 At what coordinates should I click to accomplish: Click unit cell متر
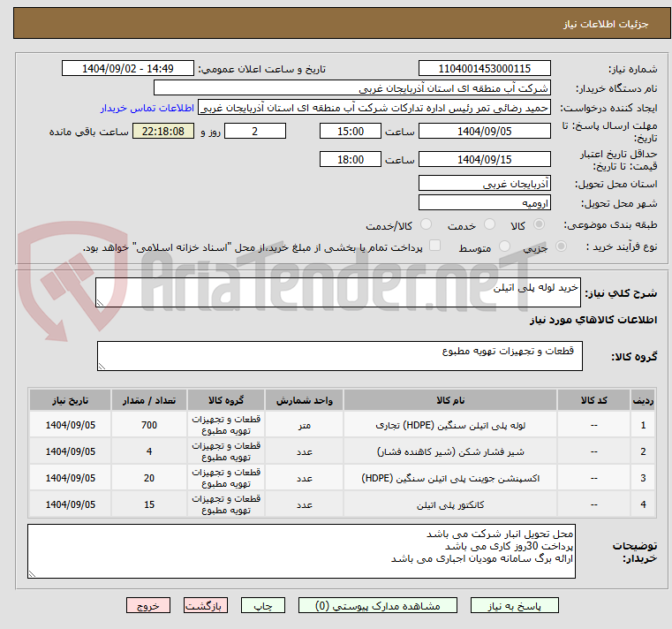[x=305, y=425]
